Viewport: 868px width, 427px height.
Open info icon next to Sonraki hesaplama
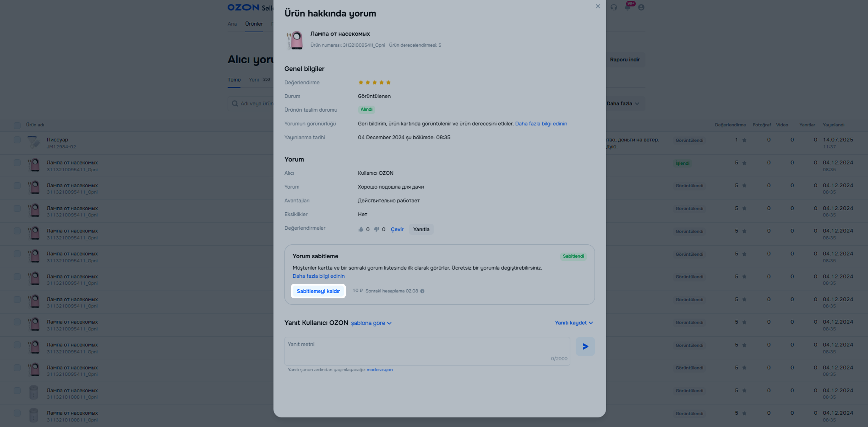[x=422, y=291]
